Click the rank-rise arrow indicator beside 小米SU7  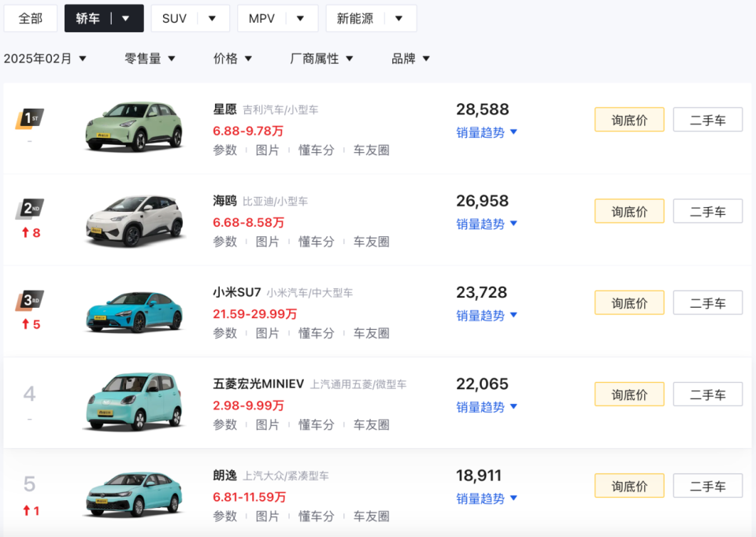30,324
